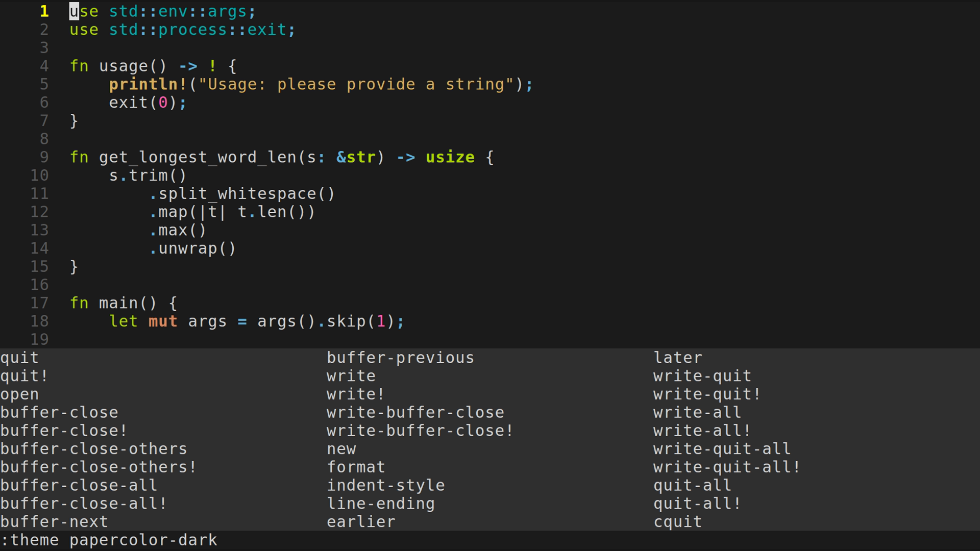Pick the indent-style command entry

[385, 485]
